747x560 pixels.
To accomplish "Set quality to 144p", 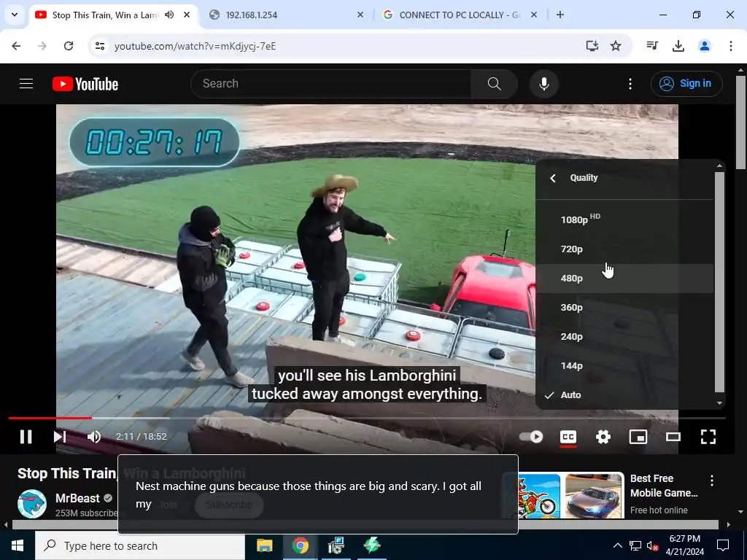I will (x=624, y=366).
